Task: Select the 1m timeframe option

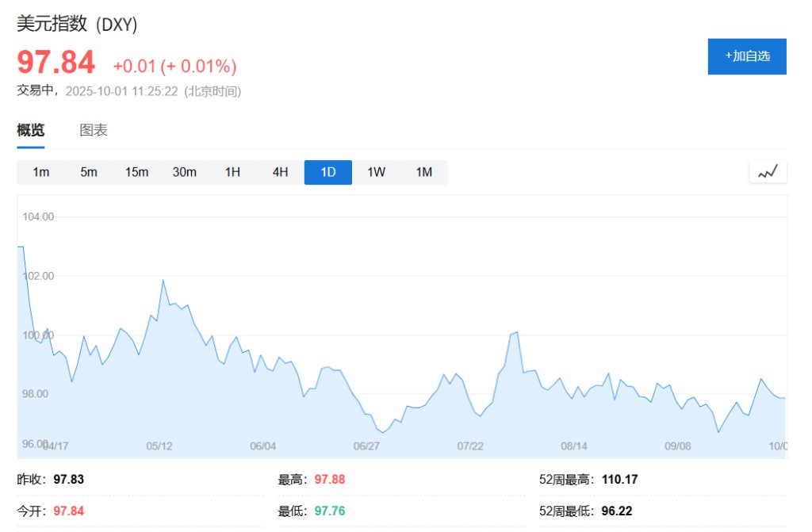Action: point(41,172)
